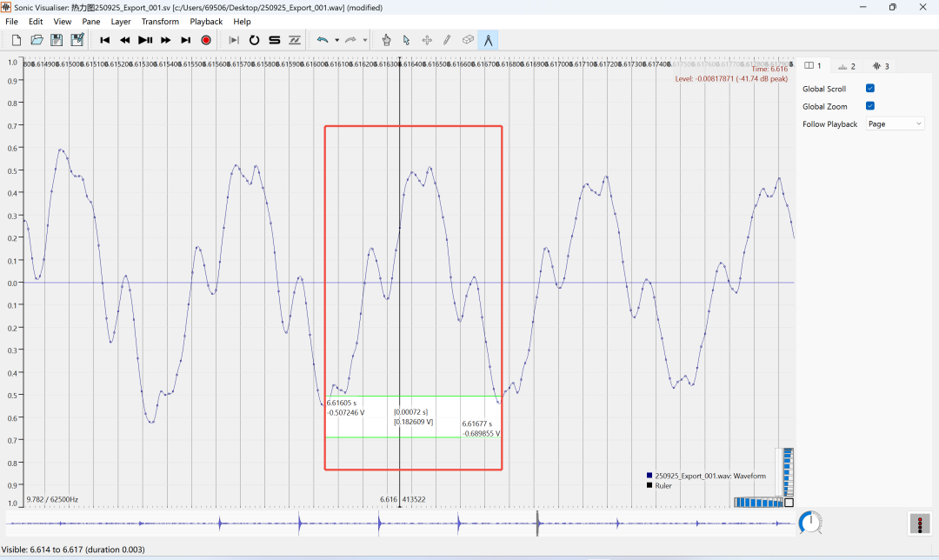Viewport: 939px width, 560px height.
Task: Open the Transform menu
Action: coord(160,22)
